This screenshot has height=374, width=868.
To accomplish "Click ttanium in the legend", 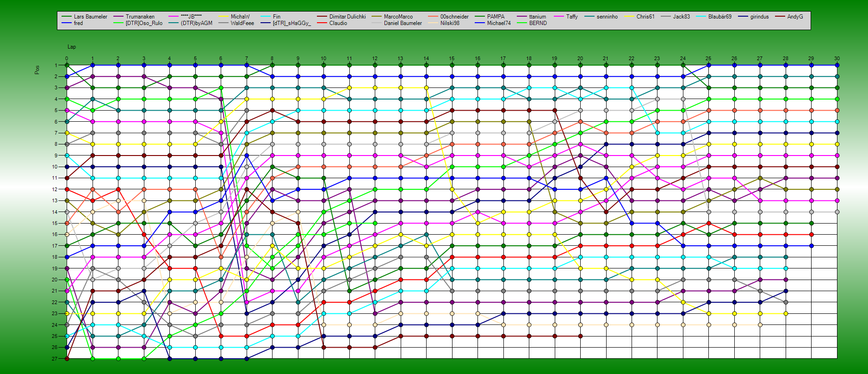I will pyautogui.click(x=538, y=17).
